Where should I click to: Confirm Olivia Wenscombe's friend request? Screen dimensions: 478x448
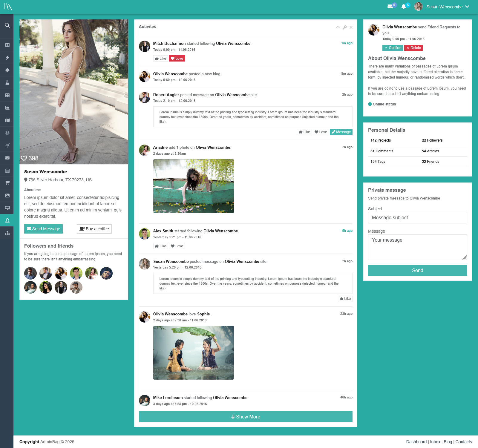(393, 48)
